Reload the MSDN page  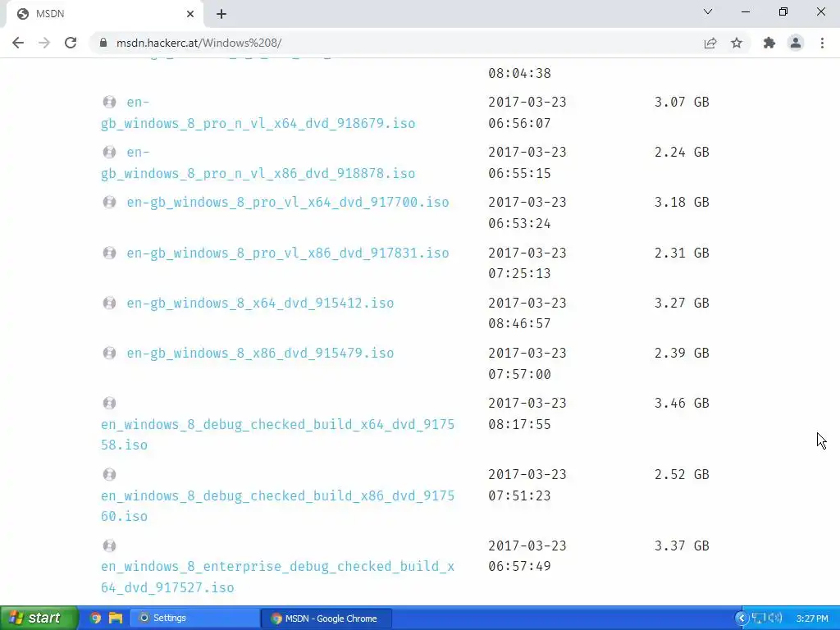[x=71, y=43]
